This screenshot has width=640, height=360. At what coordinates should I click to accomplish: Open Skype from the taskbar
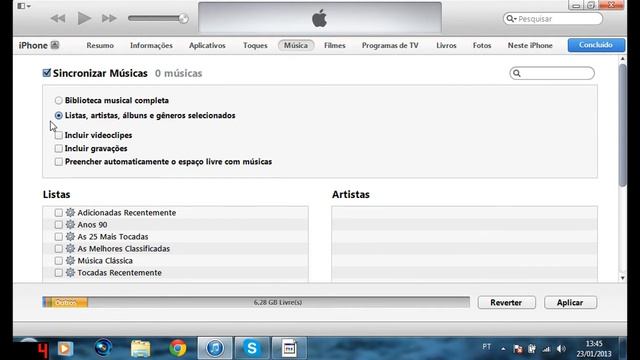pos(252,348)
